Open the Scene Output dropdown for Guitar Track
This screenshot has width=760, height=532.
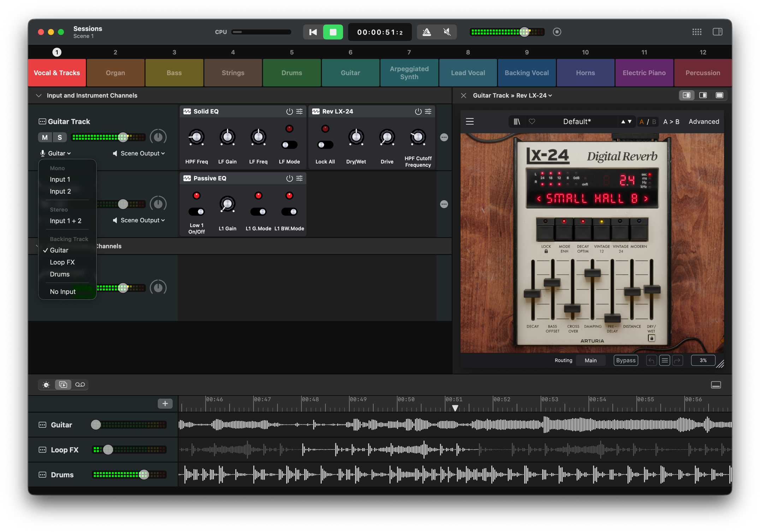(x=139, y=153)
